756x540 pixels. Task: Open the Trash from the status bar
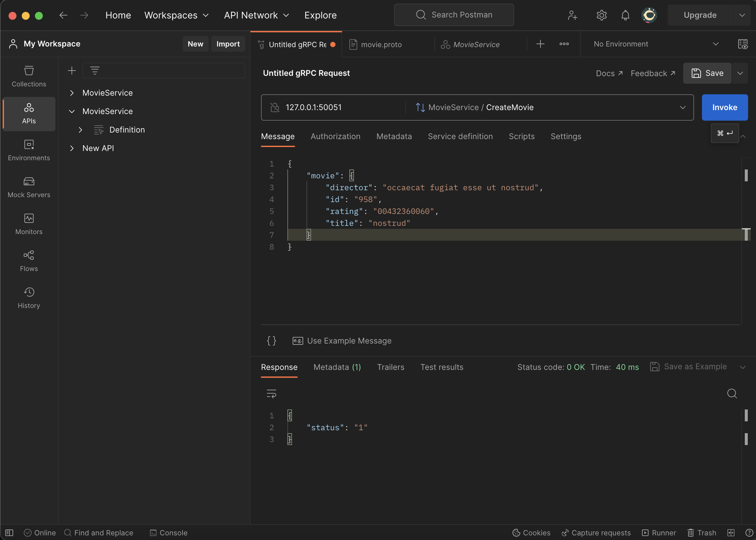coord(702,532)
